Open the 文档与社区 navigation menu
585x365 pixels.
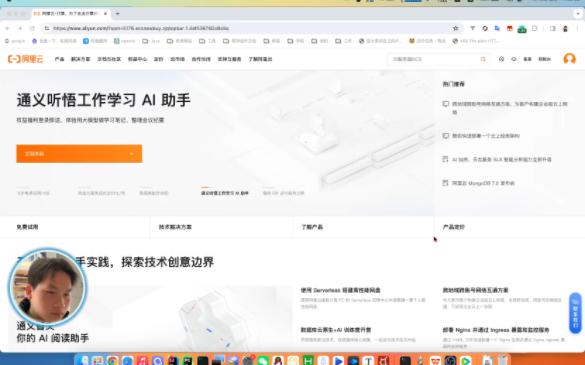(x=109, y=59)
